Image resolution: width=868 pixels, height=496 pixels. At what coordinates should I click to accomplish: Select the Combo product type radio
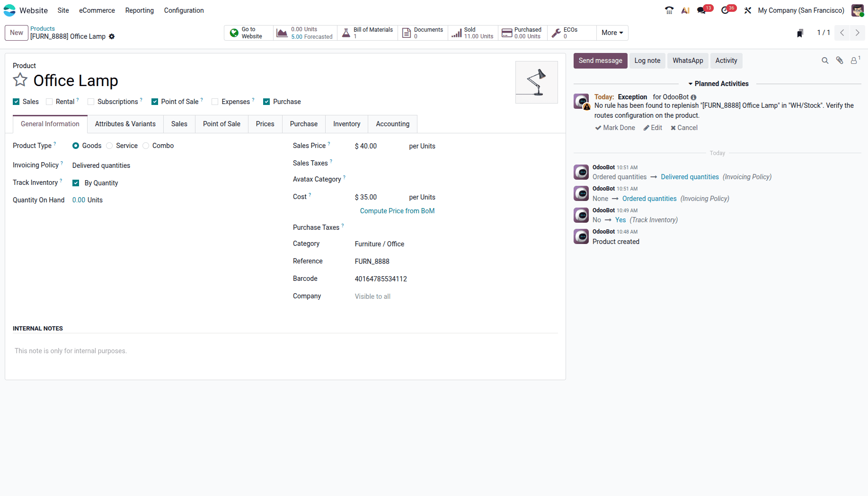[x=146, y=146]
